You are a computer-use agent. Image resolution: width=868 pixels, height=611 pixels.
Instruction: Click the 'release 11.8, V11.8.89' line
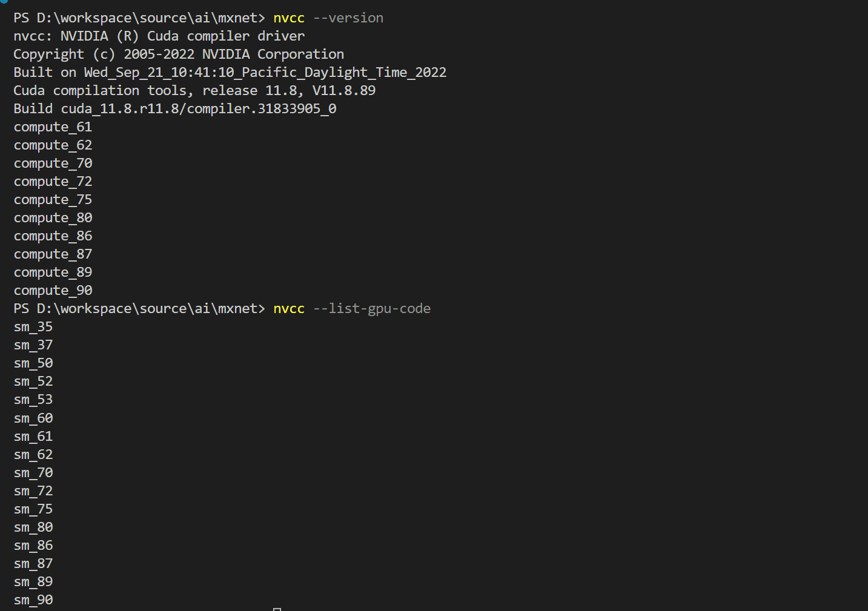pyautogui.click(x=194, y=91)
